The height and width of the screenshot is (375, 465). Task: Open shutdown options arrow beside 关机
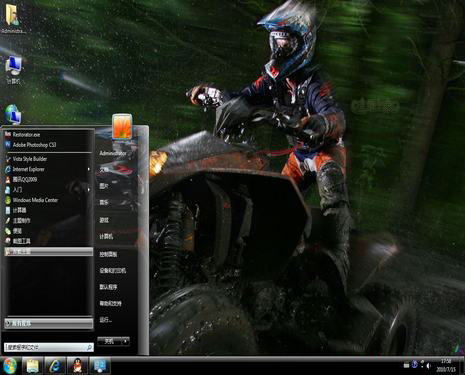click(x=125, y=341)
